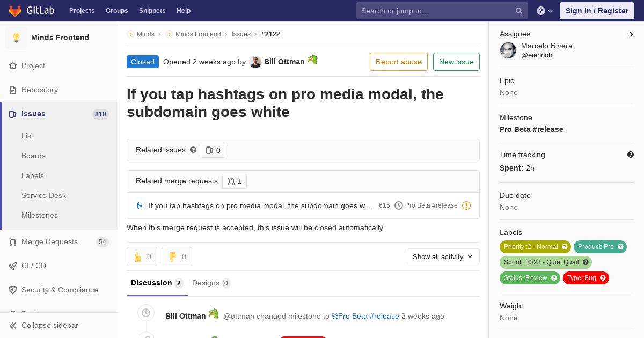
Task: Click help icon on Sprint Quiet Quail label
Action: pyautogui.click(x=586, y=262)
